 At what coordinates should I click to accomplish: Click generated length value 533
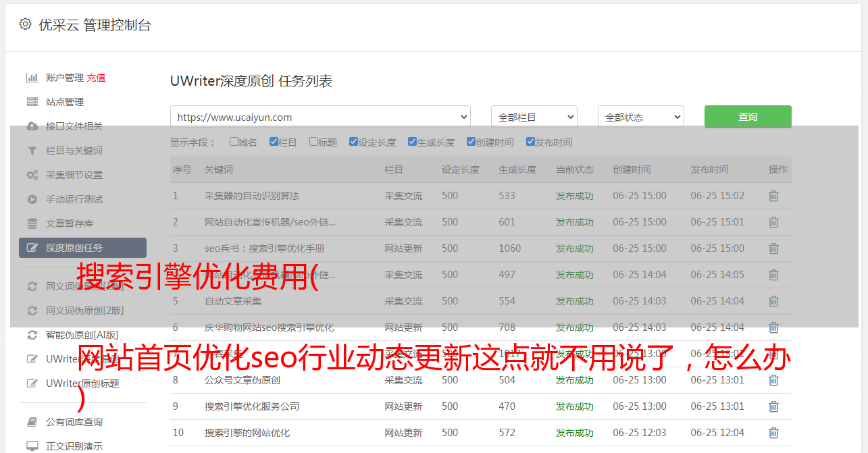(x=507, y=196)
